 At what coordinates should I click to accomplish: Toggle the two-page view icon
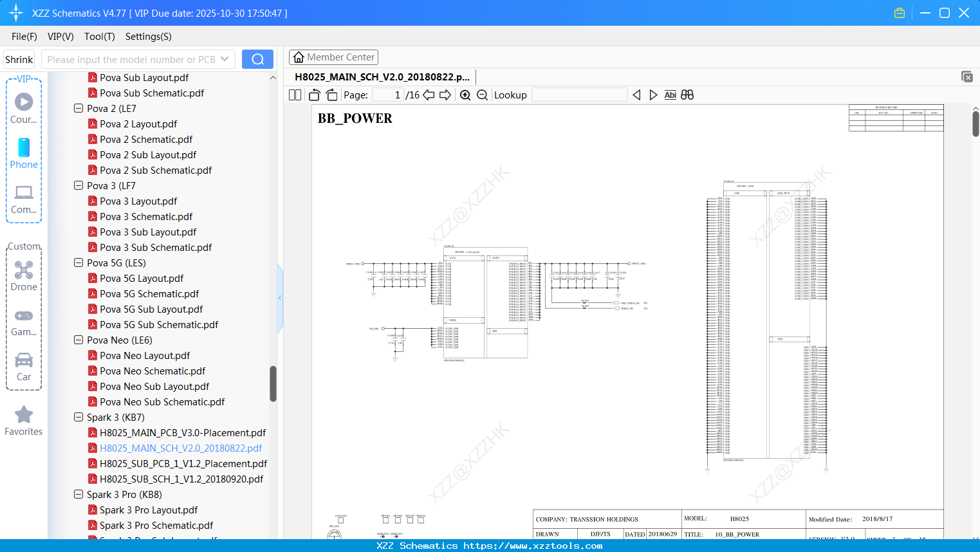[295, 95]
